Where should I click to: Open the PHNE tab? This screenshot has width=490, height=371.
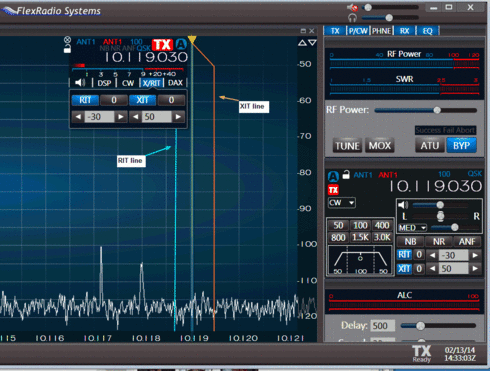pyautogui.click(x=381, y=31)
